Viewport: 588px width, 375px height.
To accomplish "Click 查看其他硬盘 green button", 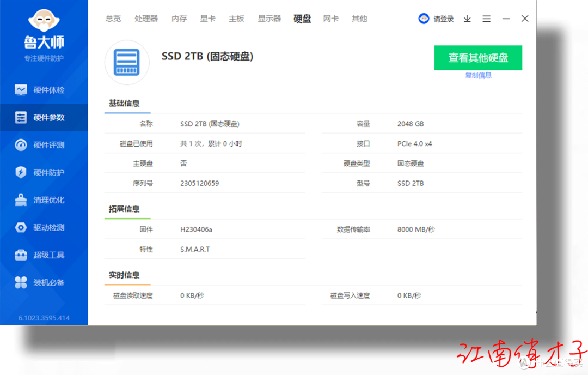I will click(478, 58).
